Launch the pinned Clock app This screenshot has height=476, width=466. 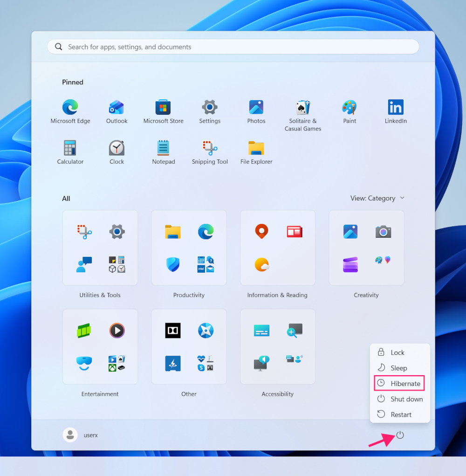[x=117, y=152]
